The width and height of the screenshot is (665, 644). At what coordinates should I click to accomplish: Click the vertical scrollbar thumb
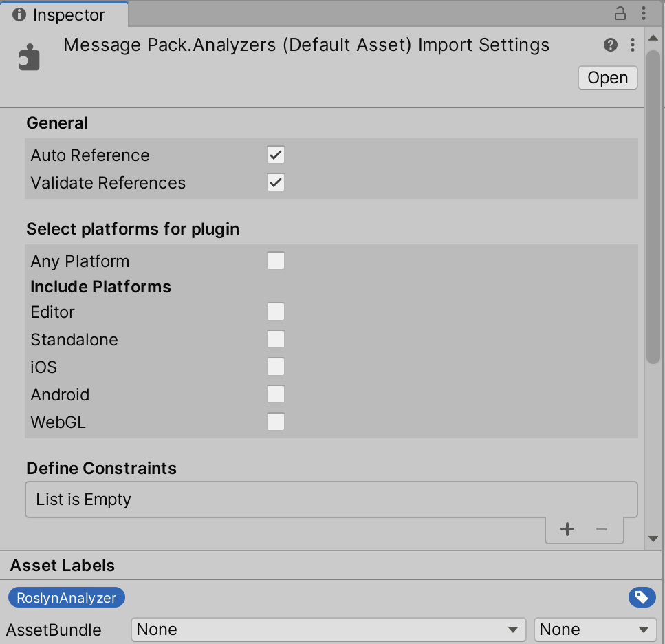pos(653,207)
